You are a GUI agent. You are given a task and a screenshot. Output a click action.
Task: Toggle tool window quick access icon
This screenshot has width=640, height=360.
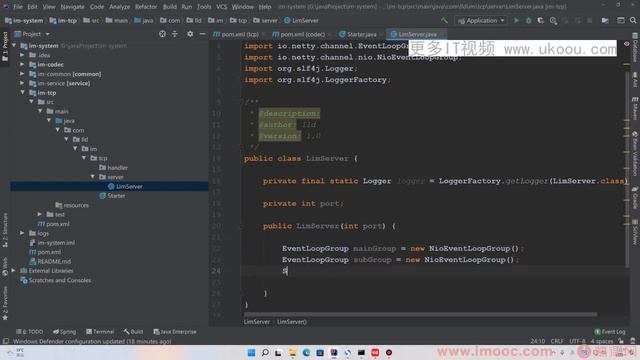5,341
